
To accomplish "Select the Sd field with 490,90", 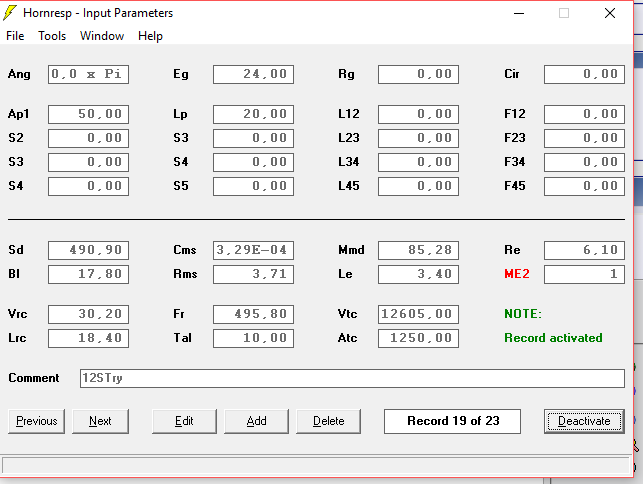I will pos(89,250).
